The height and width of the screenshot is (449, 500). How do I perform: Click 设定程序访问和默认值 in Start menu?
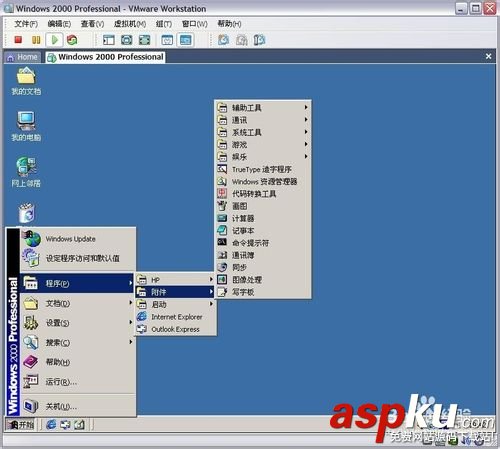78,258
